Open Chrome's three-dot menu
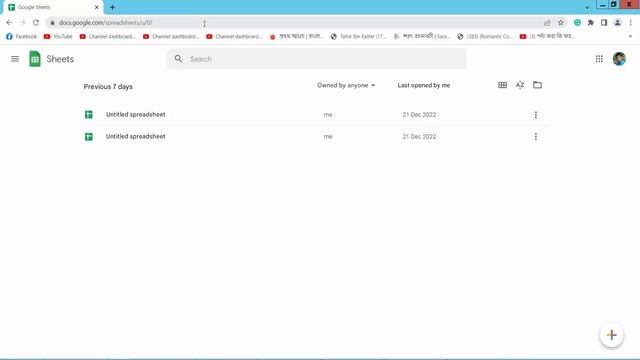 [631, 23]
